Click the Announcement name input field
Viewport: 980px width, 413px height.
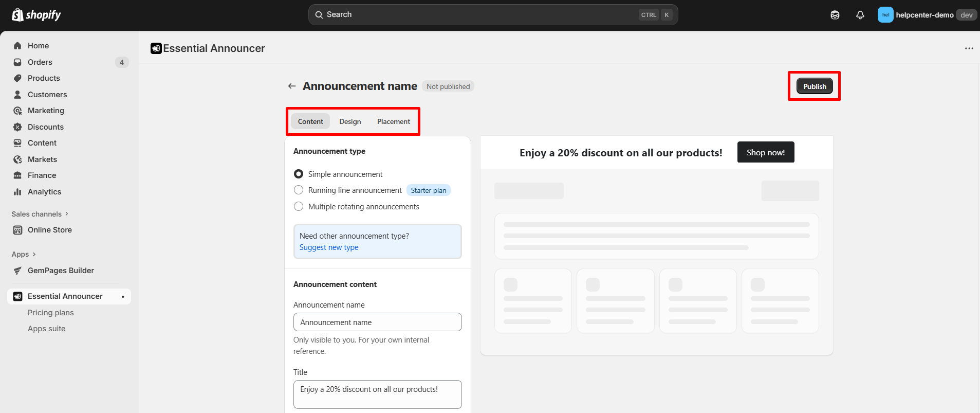[x=377, y=322]
